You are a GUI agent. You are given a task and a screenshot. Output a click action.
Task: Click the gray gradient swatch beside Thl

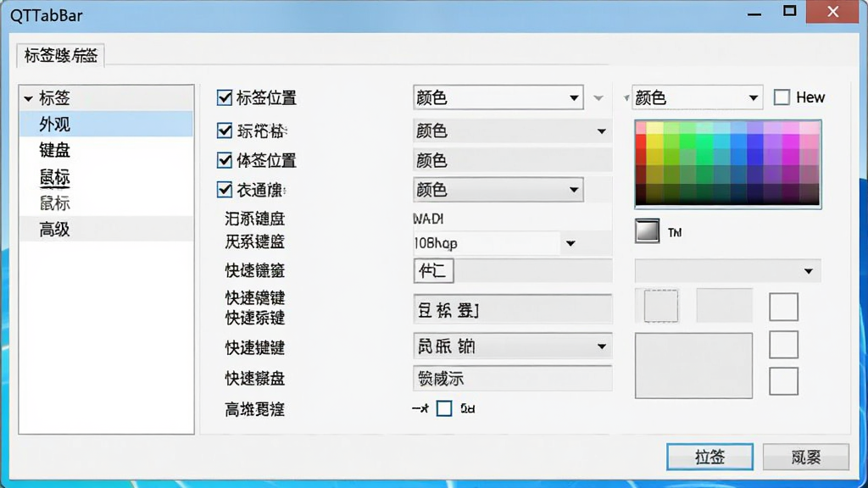647,231
